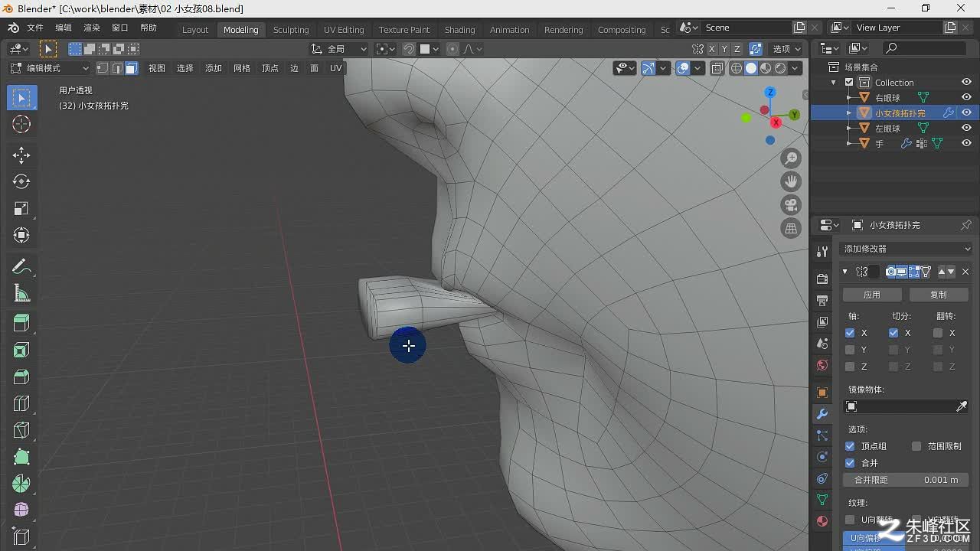
Task: Click the zoom viewport magnifier icon
Action: click(x=791, y=158)
